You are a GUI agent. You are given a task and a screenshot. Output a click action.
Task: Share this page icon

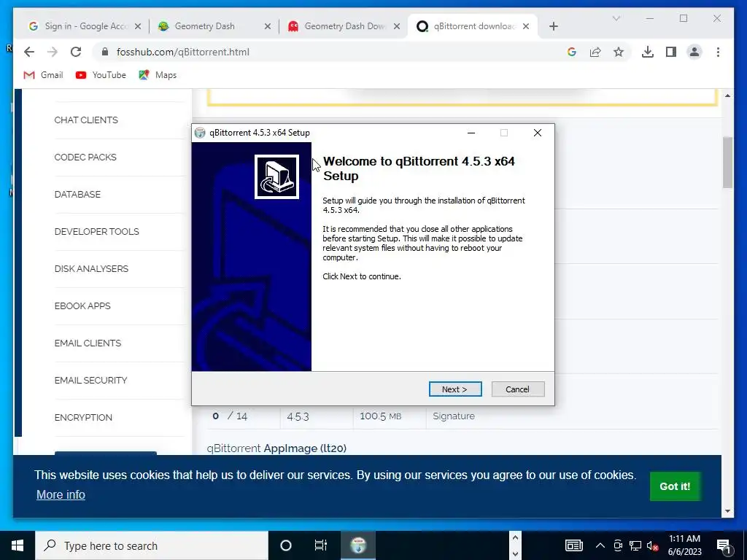coord(595,52)
